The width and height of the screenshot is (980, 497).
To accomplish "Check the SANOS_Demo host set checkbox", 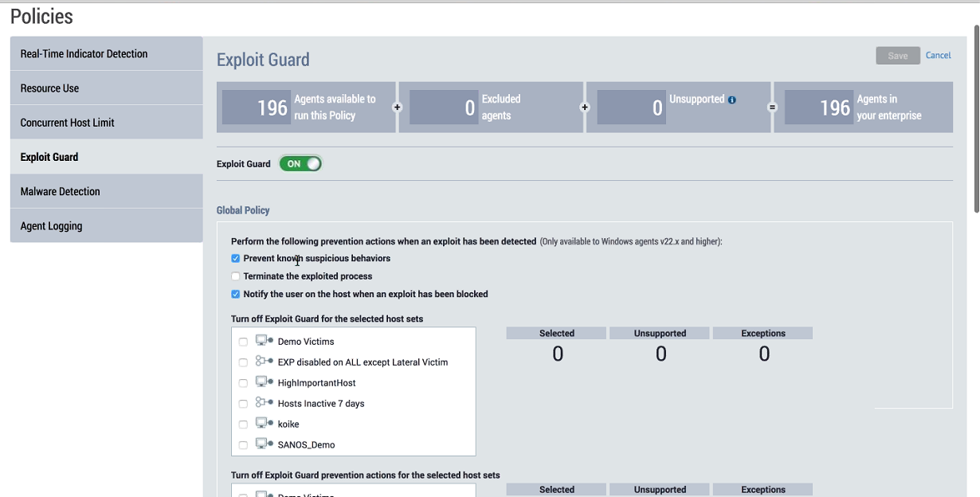I will pyautogui.click(x=243, y=445).
